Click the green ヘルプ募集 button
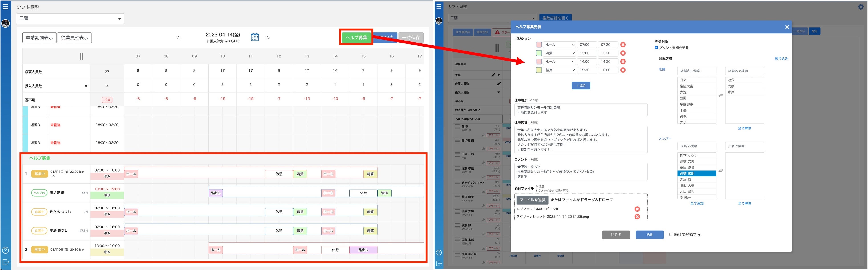Image resolution: width=868 pixels, height=270 pixels. click(x=356, y=37)
